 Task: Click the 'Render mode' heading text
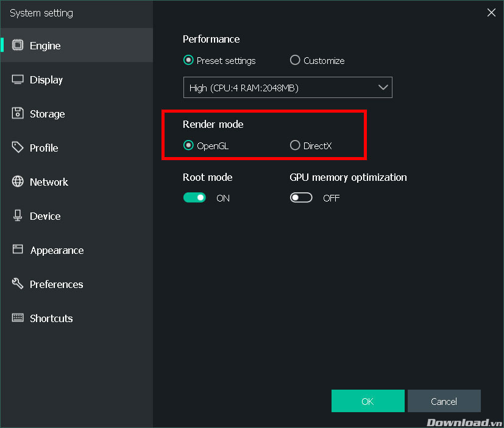(x=213, y=124)
